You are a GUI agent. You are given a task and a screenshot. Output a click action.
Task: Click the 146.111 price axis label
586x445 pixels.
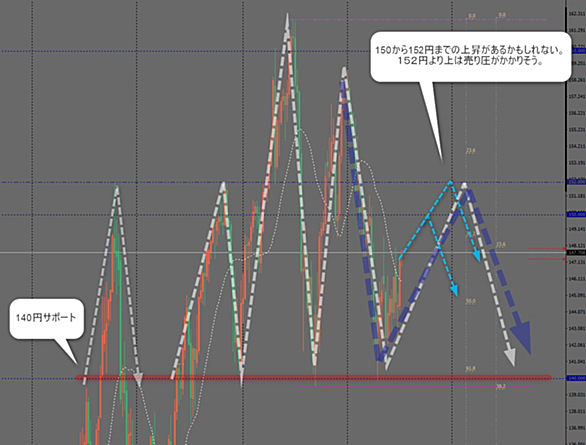pyautogui.click(x=576, y=279)
